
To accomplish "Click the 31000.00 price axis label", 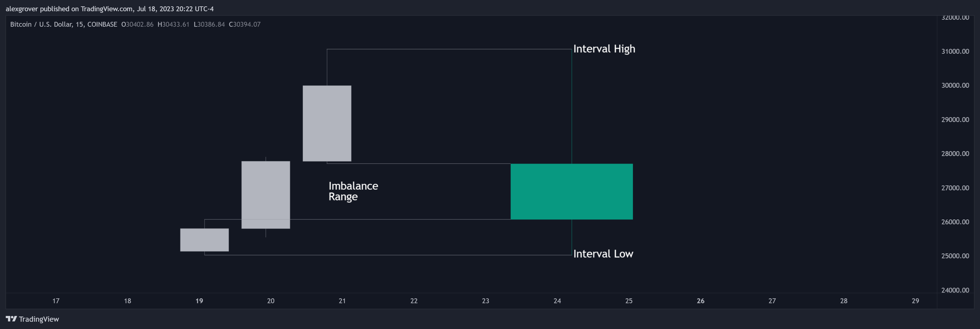I will (955, 51).
